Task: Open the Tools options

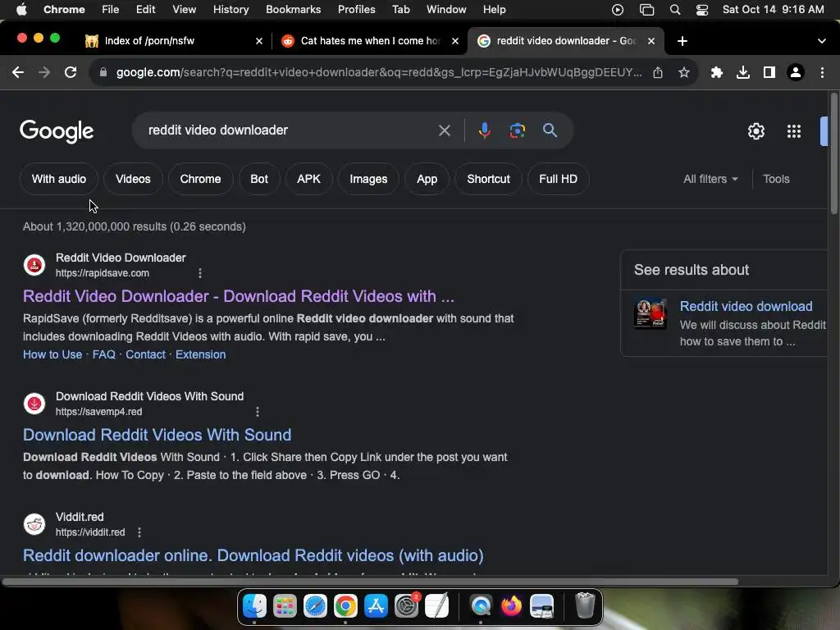Action: tap(776, 179)
